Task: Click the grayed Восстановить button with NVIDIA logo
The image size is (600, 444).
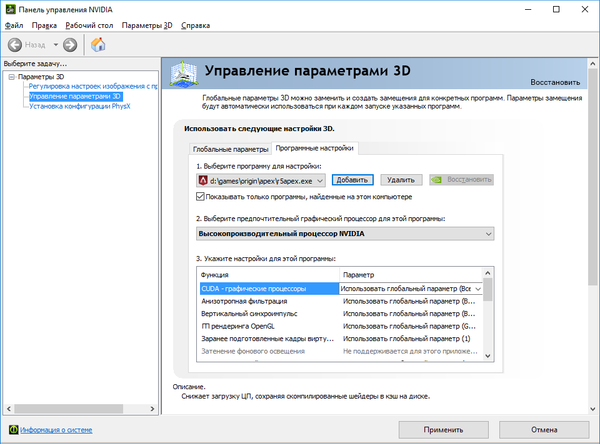Action: (461, 180)
